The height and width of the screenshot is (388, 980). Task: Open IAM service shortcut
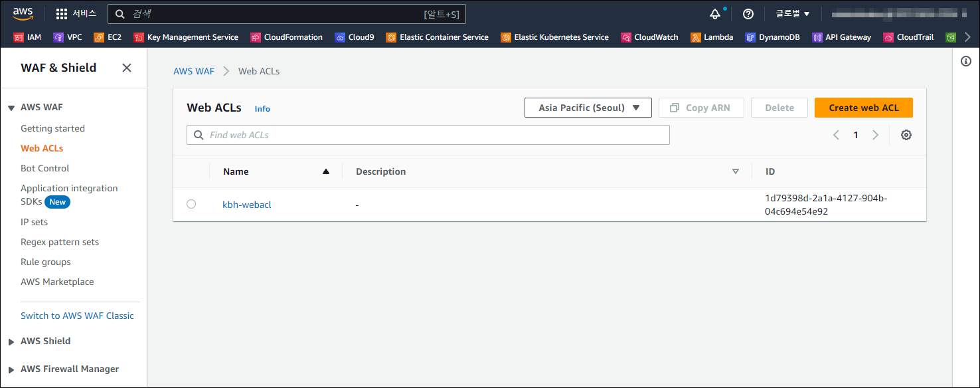[x=27, y=37]
